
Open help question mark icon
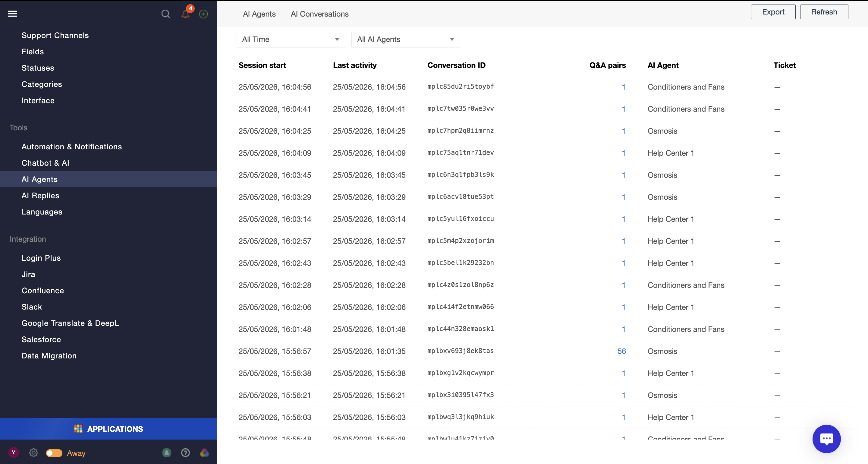[185, 453]
